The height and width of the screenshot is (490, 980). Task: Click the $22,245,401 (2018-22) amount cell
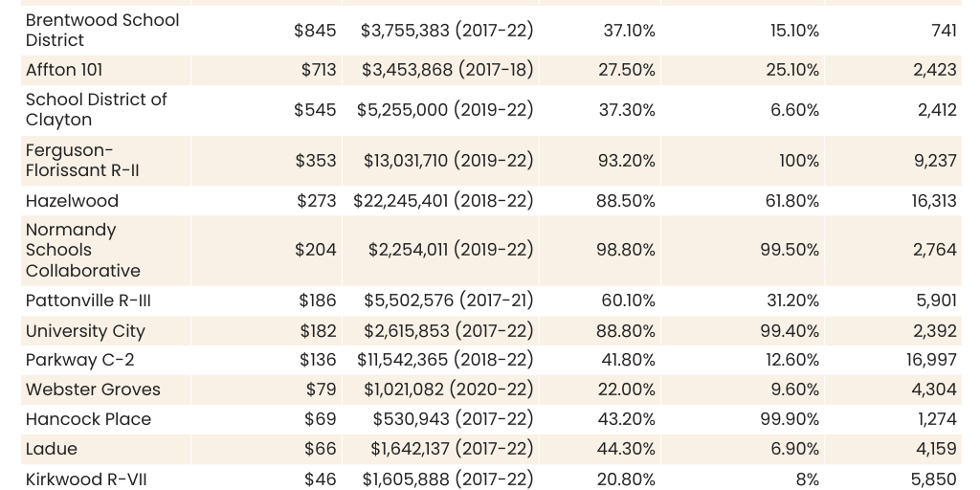point(443,201)
